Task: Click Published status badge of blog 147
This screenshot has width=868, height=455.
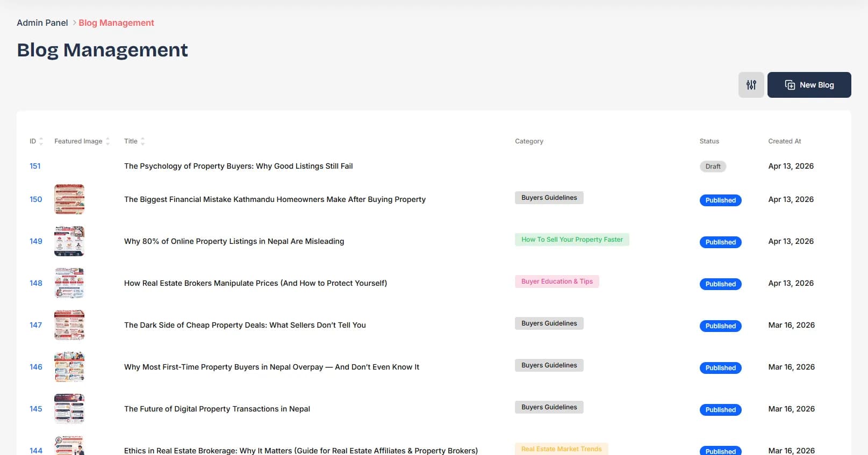Action: point(720,326)
